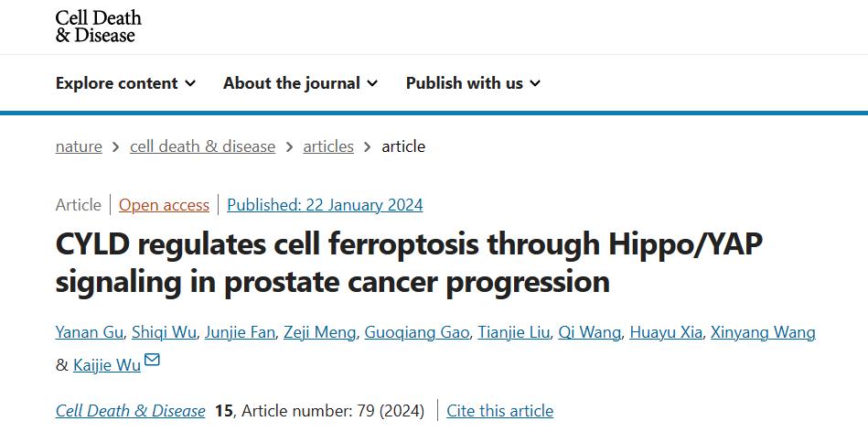
Task: Click the Published: 22 January 2024 link
Action: point(325,205)
